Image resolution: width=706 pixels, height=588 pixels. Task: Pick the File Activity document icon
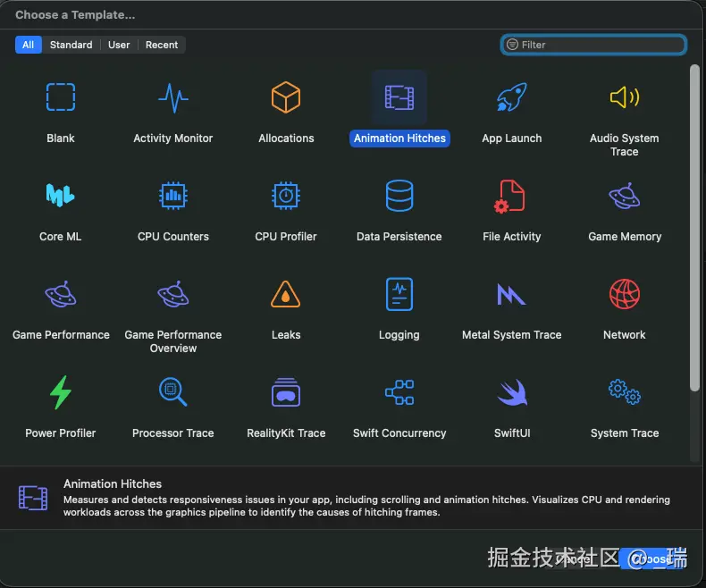510,196
